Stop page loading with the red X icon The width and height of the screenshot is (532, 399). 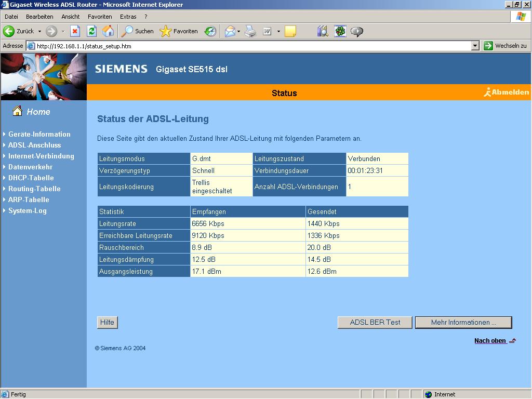[75, 31]
